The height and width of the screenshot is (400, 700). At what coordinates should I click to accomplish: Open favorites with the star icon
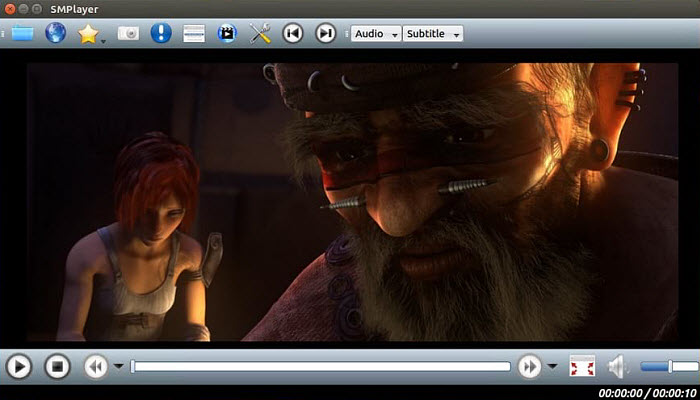click(88, 33)
